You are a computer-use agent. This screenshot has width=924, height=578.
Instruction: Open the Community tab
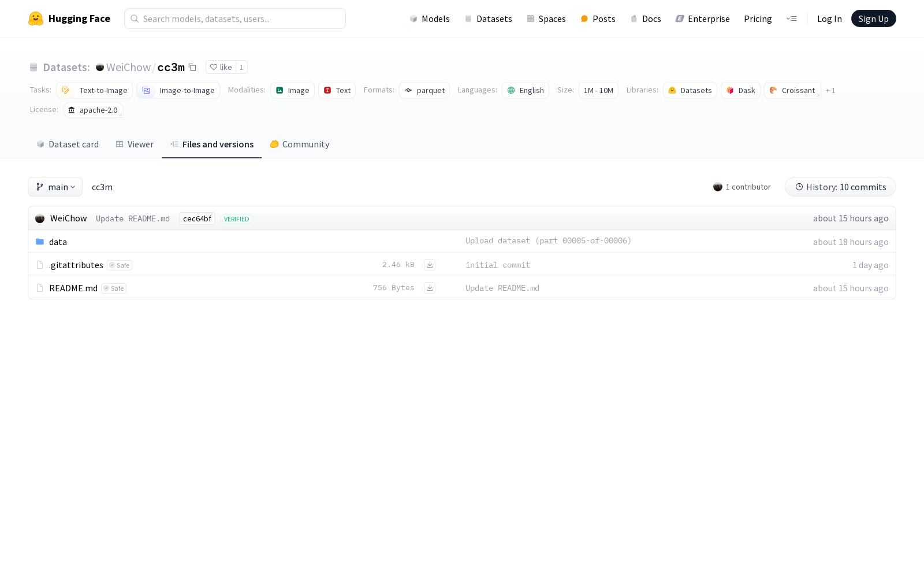300,144
